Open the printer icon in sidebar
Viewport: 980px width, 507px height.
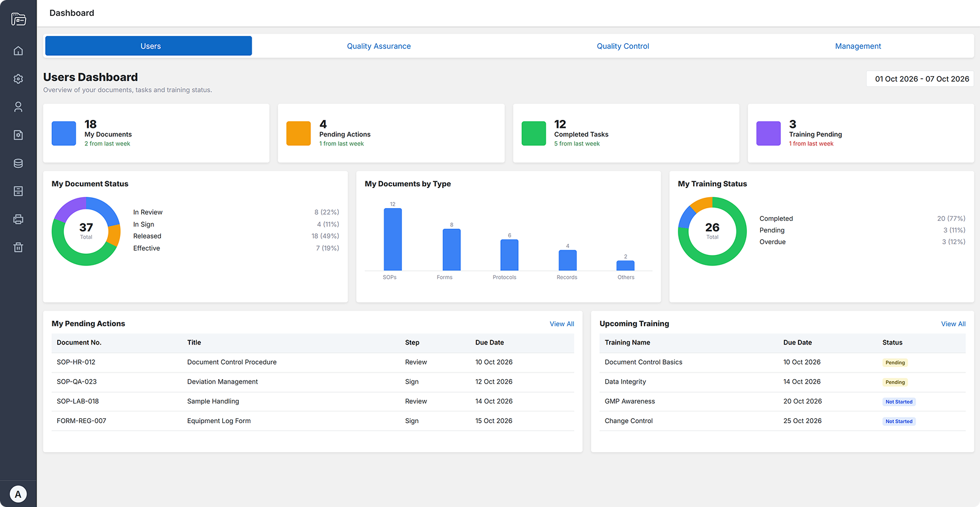[18, 219]
